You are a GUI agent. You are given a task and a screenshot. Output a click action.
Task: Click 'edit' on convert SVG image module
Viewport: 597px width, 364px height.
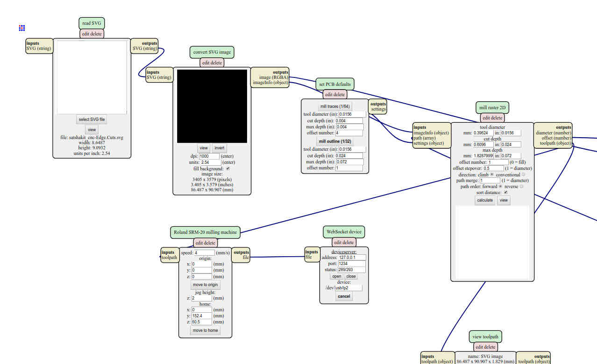pyautogui.click(x=207, y=63)
